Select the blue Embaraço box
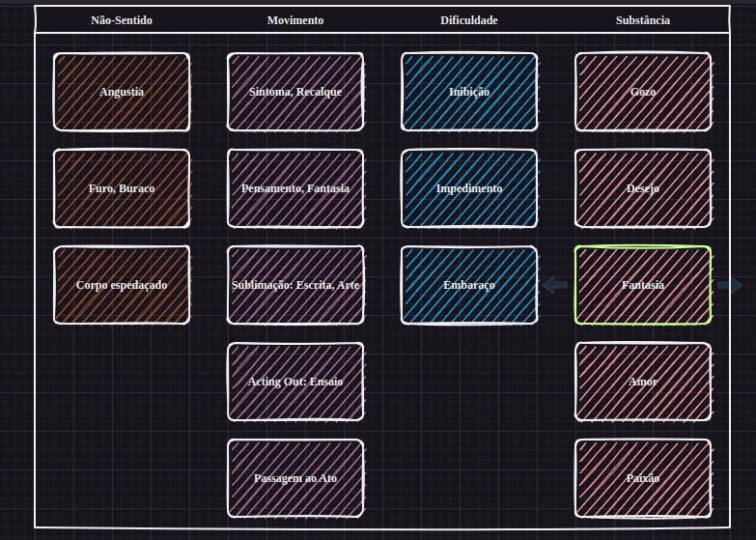Screen dimensions: 756x540 [469, 285]
